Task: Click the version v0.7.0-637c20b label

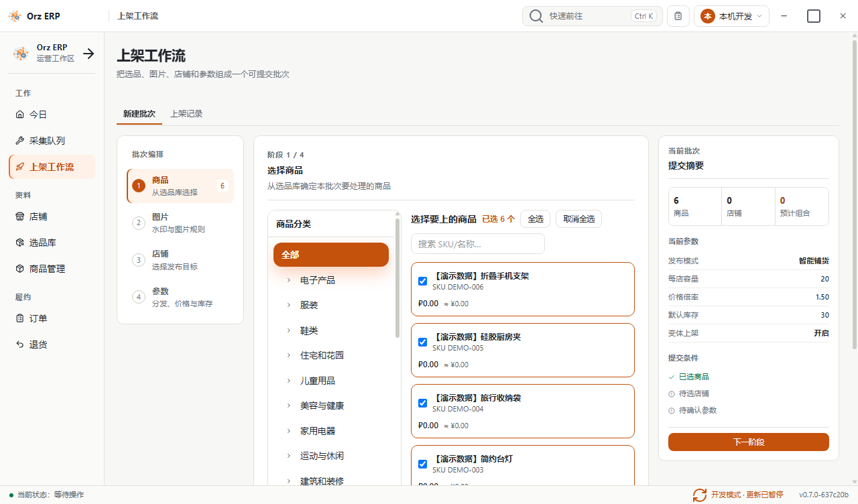Action: (x=824, y=495)
